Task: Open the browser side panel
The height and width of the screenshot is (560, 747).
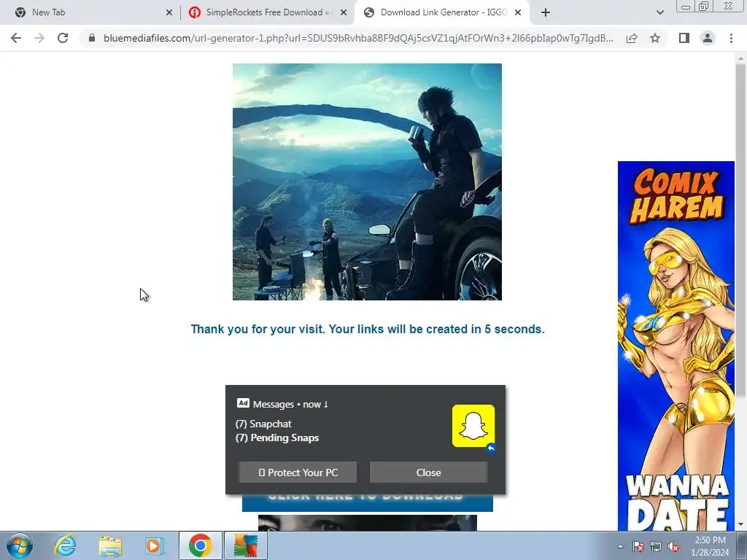Action: [684, 38]
